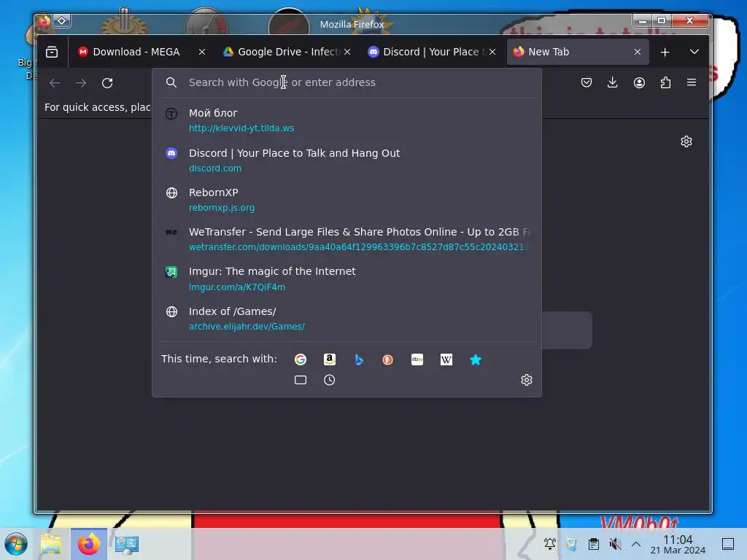Open the Index of /Games/ suggestion
Viewport: 747px width, 560px height.
[x=347, y=318]
